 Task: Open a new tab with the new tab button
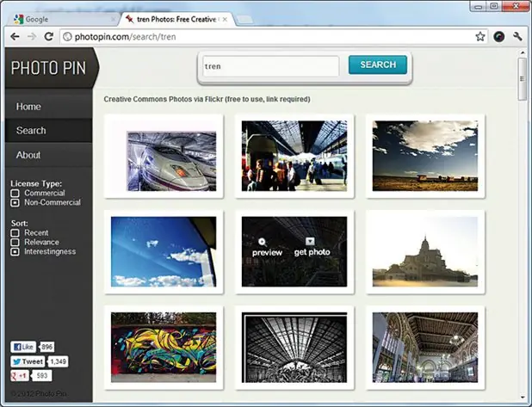coord(244,20)
